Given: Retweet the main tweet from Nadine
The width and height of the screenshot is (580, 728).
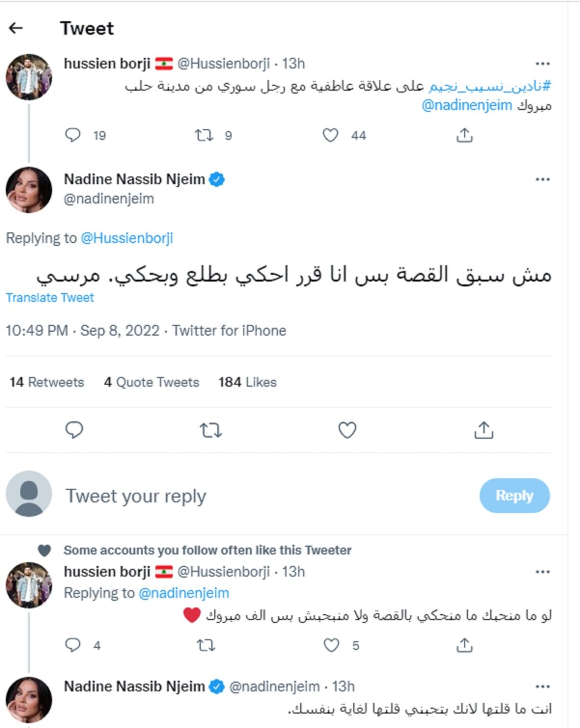Looking at the screenshot, I should click(x=211, y=430).
